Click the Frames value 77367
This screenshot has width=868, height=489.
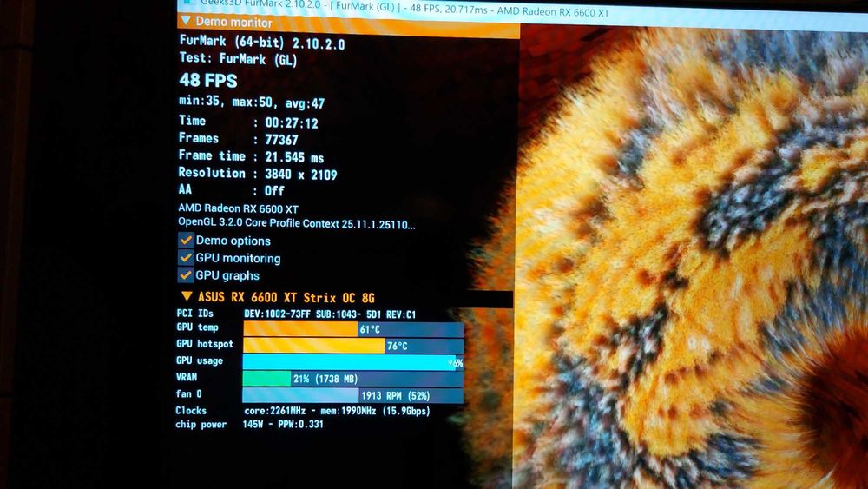[x=282, y=140]
